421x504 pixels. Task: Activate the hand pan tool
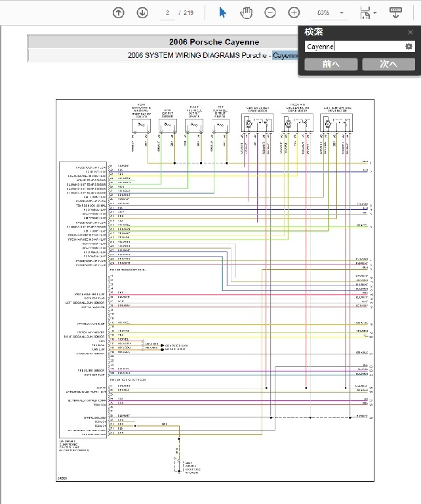click(x=247, y=13)
